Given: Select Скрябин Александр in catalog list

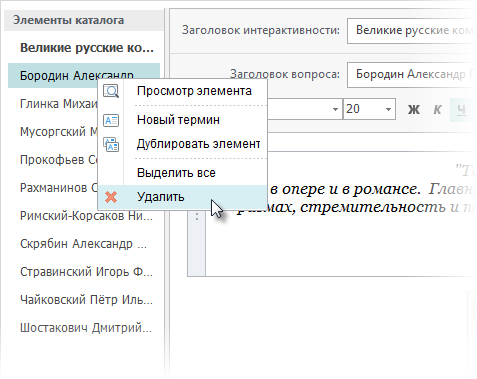Looking at the screenshot, I should tap(83, 244).
